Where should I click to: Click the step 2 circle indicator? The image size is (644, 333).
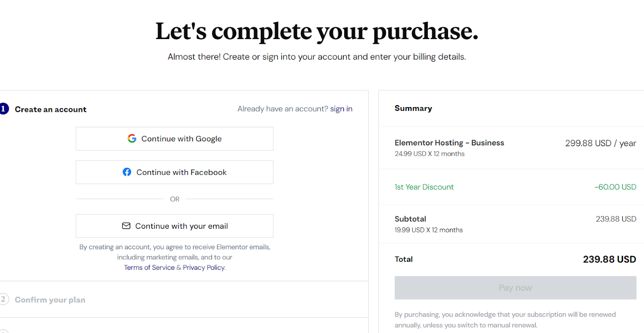pyautogui.click(x=4, y=299)
